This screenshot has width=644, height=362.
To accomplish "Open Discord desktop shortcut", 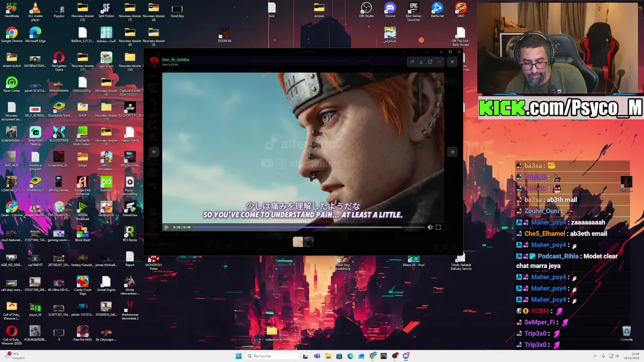I will click(390, 11).
